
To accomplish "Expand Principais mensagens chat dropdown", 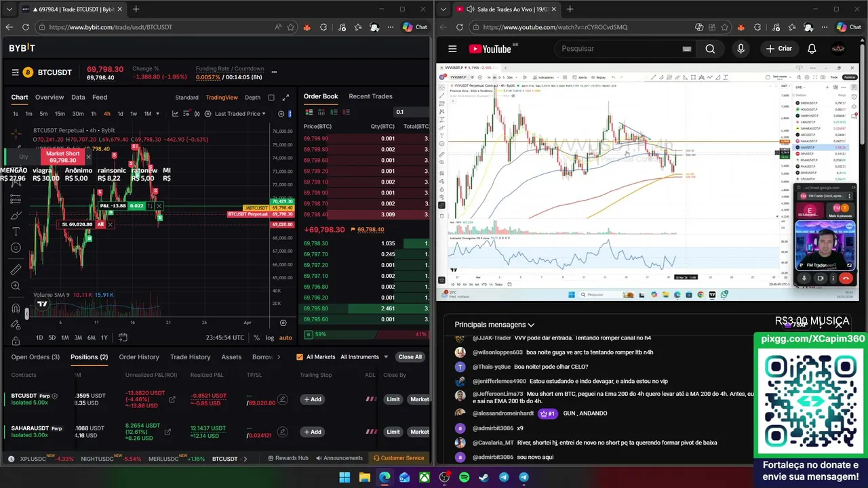I will [x=494, y=325].
